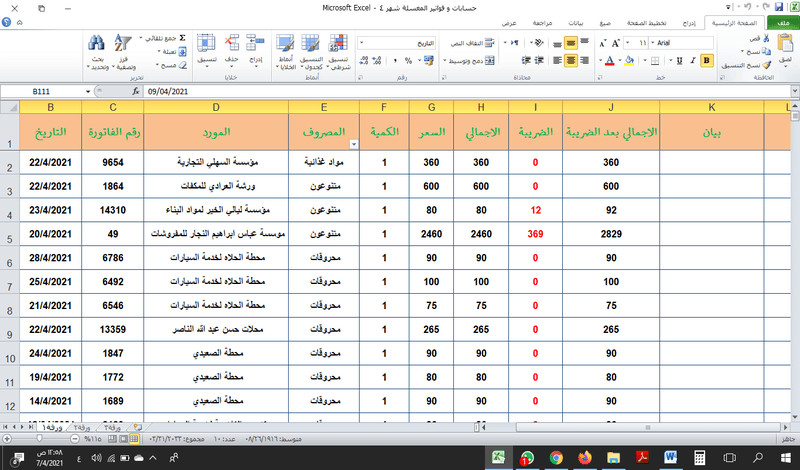
Task: Click the comma style number format
Action: point(395,60)
